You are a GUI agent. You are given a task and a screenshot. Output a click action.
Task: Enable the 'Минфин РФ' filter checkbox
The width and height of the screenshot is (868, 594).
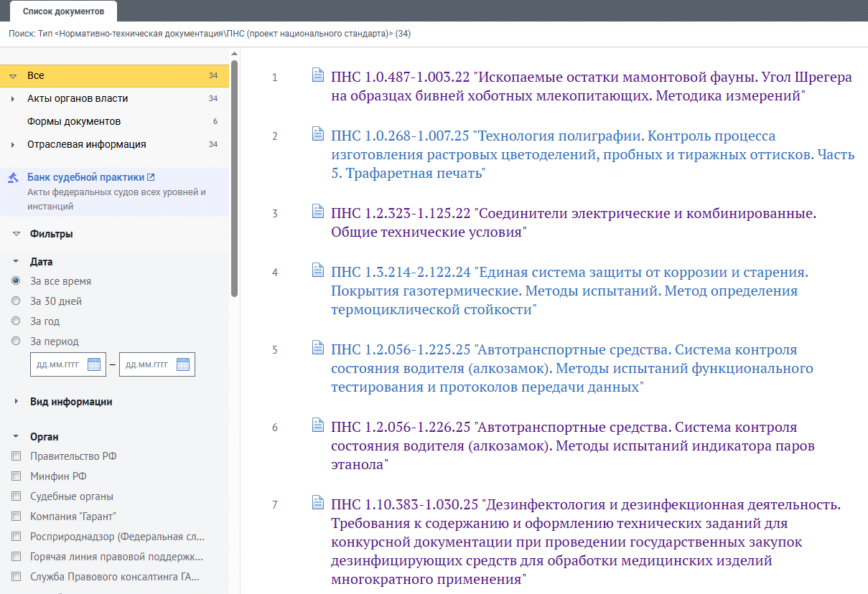(16, 476)
